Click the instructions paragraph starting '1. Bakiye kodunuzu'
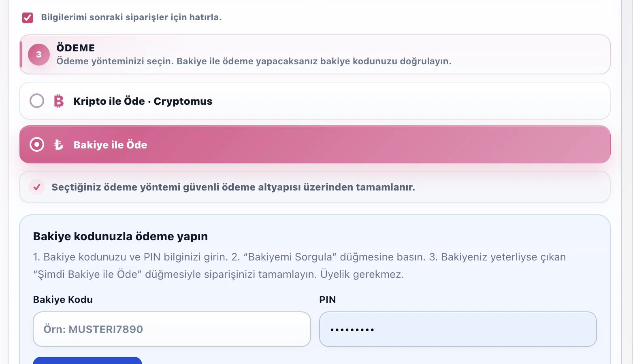This screenshot has width=633, height=364. (x=299, y=266)
